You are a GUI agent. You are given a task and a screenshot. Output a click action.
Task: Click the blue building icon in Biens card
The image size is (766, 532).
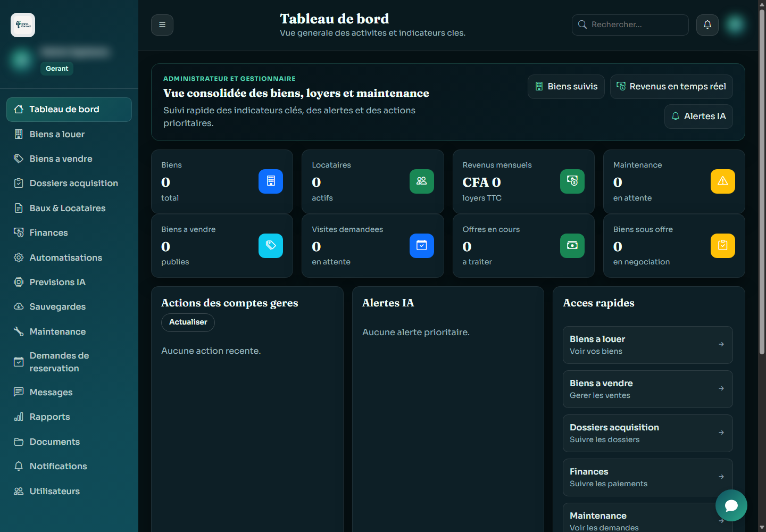click(271, 181)
